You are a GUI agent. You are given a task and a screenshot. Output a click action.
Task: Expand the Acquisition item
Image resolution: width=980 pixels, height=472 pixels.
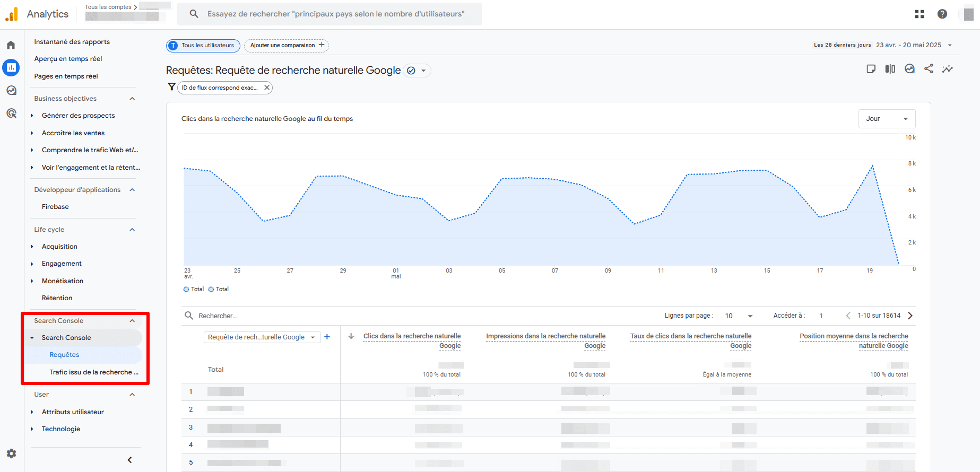point(32,247)
